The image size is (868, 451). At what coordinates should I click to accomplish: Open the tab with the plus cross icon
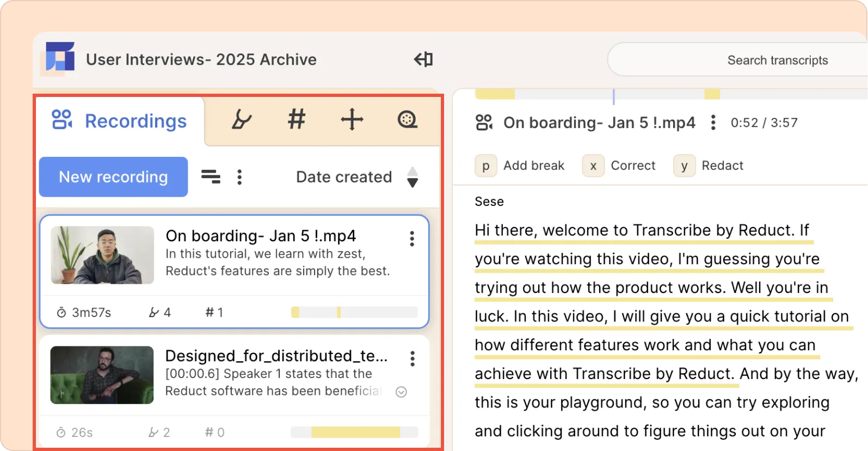pos(352,119)
